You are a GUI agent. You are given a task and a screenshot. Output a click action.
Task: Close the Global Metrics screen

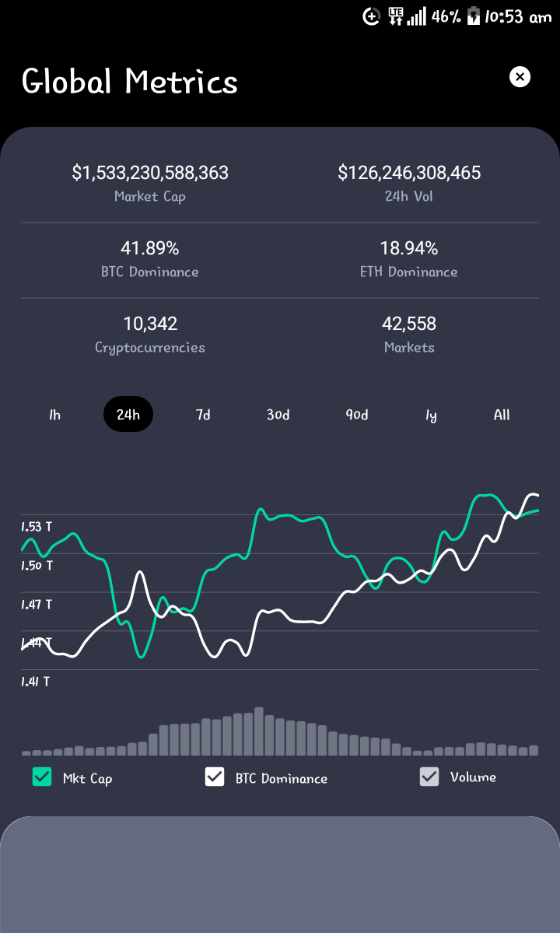point(520,77)
